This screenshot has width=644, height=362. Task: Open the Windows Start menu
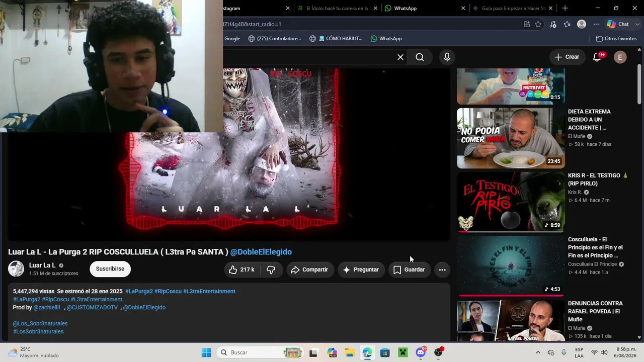206,352
